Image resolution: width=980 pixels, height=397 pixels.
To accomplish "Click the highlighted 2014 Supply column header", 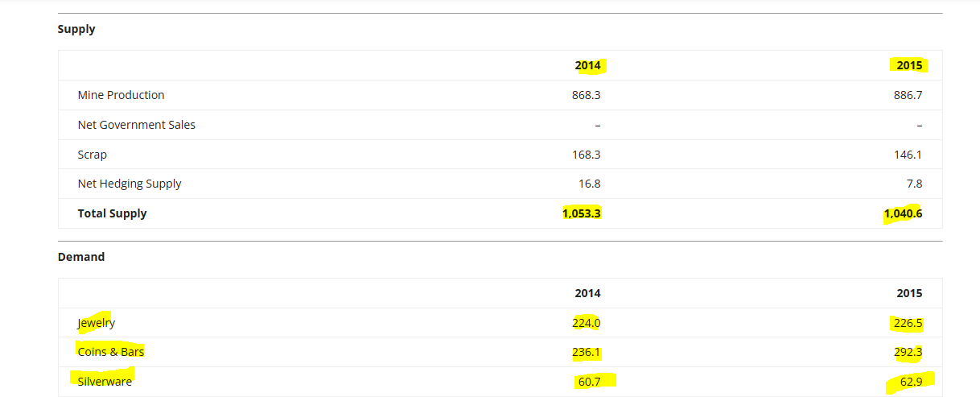I will (x=587, y=65).
